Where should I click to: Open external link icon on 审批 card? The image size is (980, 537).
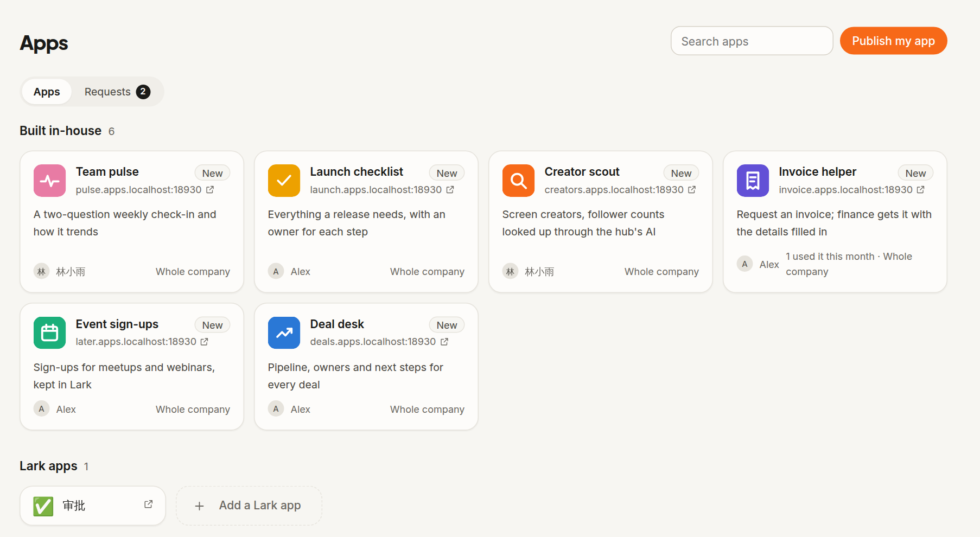click(x=148, y=504)
